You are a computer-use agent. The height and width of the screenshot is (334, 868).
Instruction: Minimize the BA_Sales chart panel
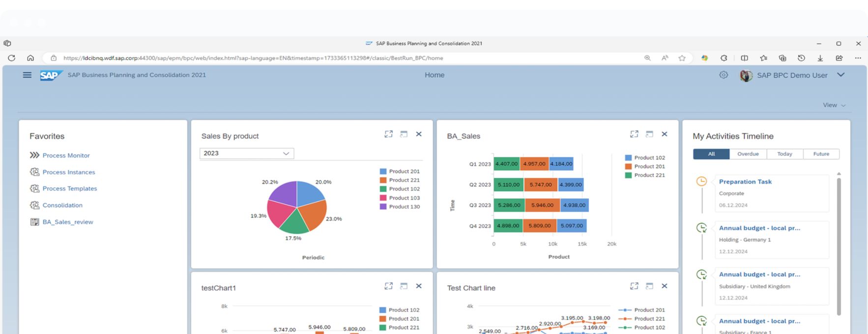coord(649,134)
